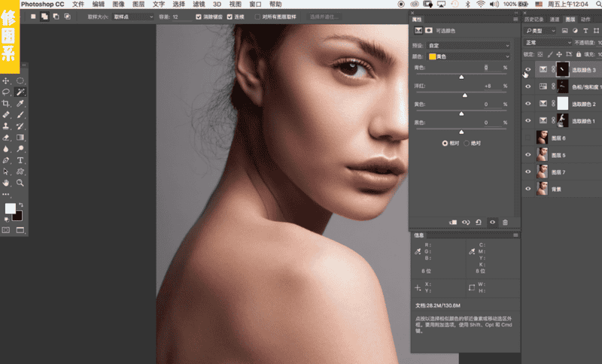The image size is (602, 364).
Task: Toggle adjustment visibility eye in Properties panel
Action: 492,222
